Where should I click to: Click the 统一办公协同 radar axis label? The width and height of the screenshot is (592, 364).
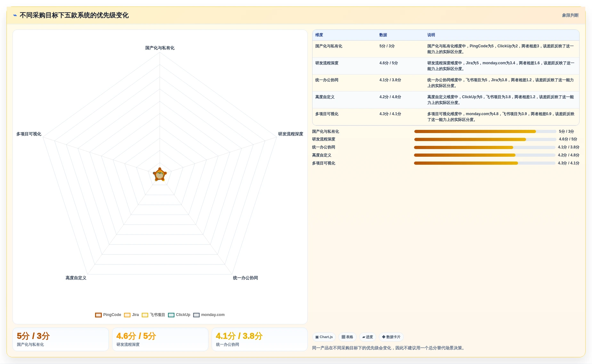245,278
